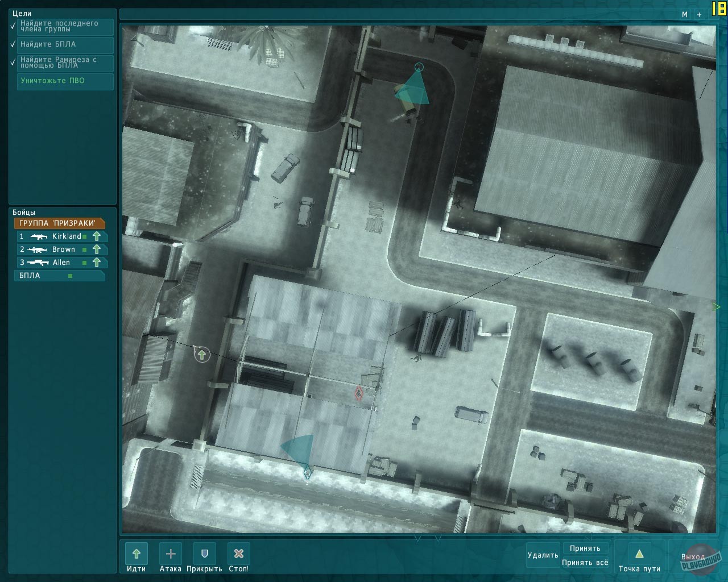Select the Атака crosshair command icon
This screenshot has width=728, height=582.
click(171, 553)
